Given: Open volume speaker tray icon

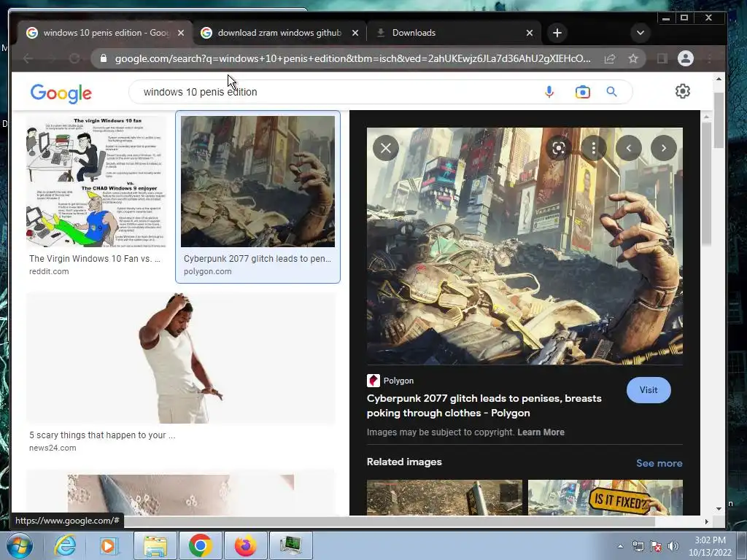Looking at the screenshot, I should [673, 546].
